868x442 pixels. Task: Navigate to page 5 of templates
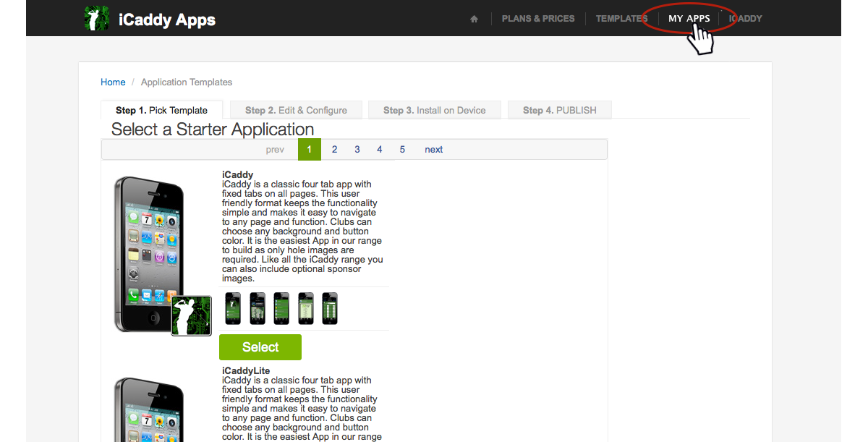click(x=402, y=150)
